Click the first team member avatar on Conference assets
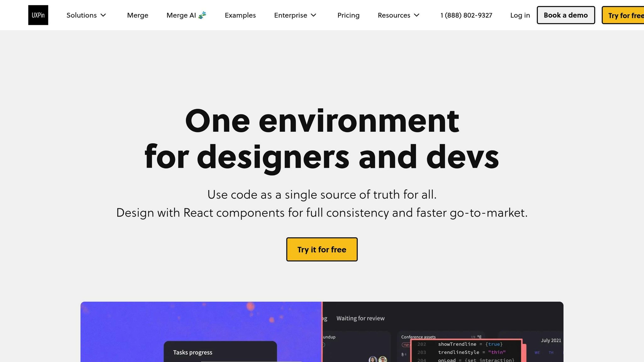This screenshot has height=362, width=644. tap(373, 359)
